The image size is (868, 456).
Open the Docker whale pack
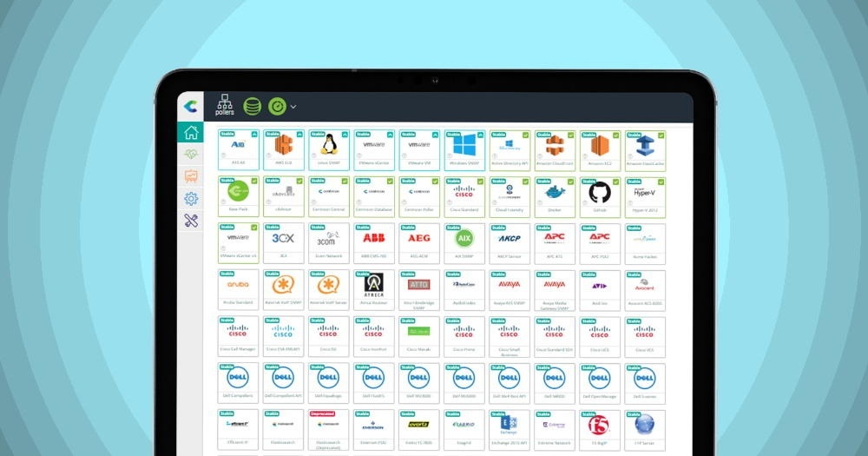coord(555,197)
